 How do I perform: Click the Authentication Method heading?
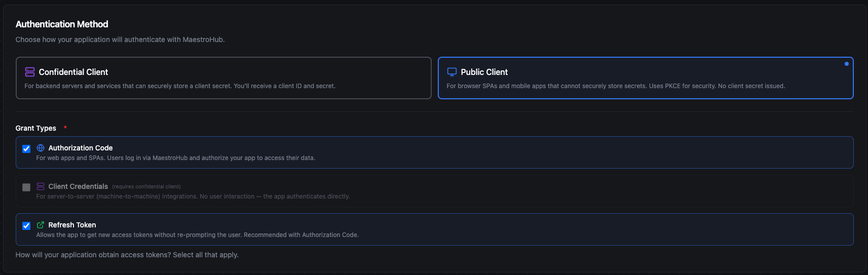pos(62,24)
